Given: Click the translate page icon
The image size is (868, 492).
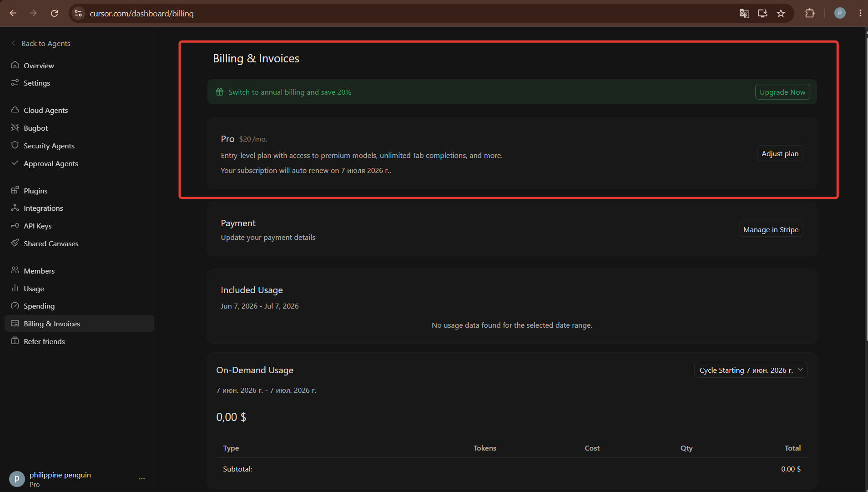Looking at the screenshot, I should [744, 13].
